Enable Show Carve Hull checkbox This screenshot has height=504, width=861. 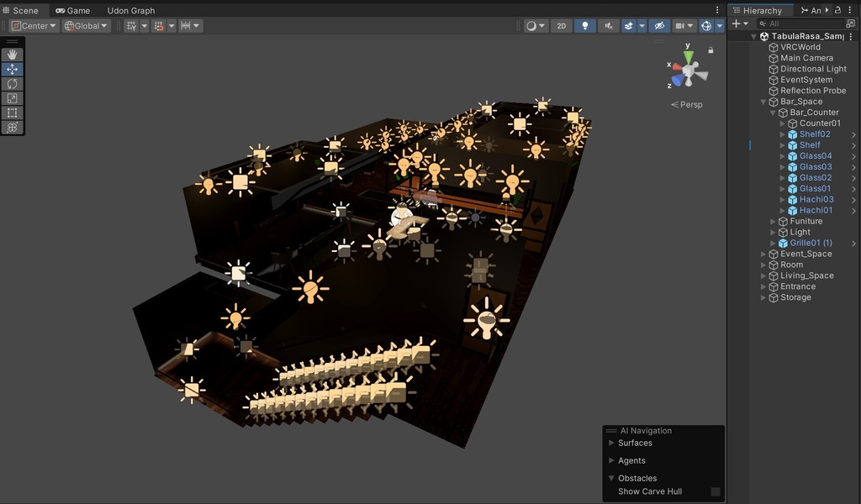pos(716,491)
